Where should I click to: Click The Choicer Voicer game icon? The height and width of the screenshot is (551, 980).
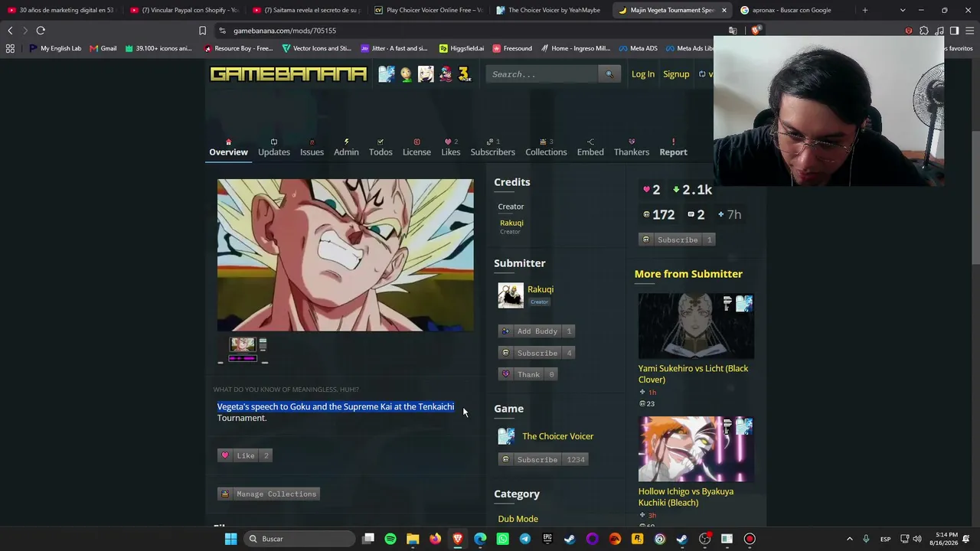pos(506,436)
